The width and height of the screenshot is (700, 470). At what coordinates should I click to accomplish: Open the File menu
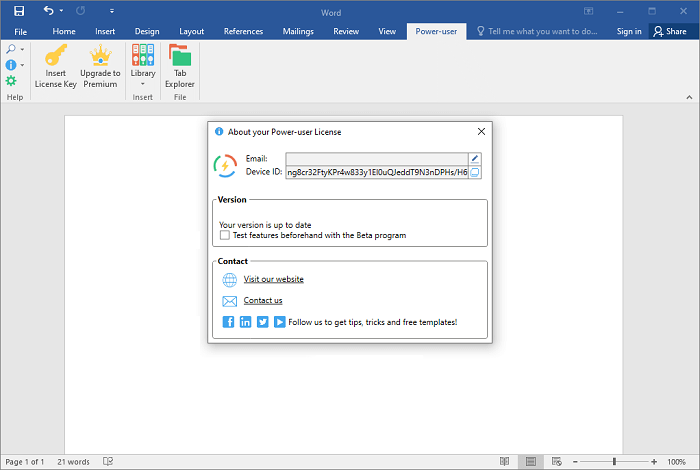tap(21, 32)
